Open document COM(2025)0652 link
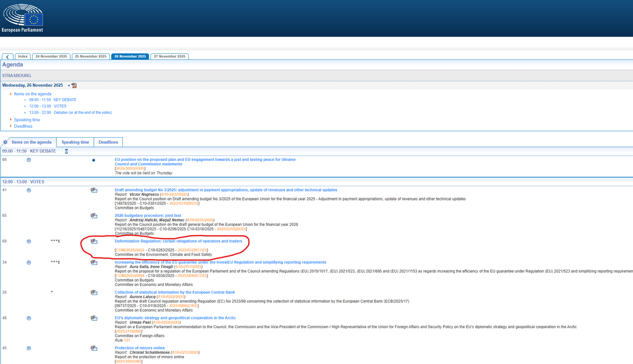Screen dimensions: 633x364 click(x=130, y=250)
